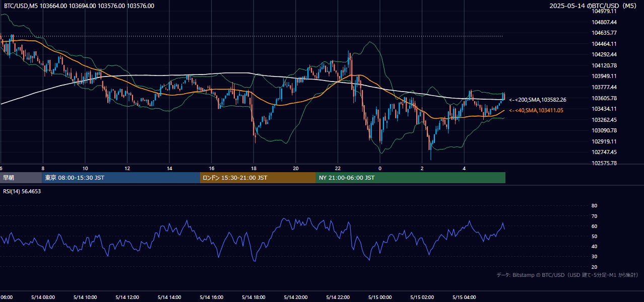Screen dimensions: 644x302
Task: Click price axis value 103605.78
Action: point(605,98)
